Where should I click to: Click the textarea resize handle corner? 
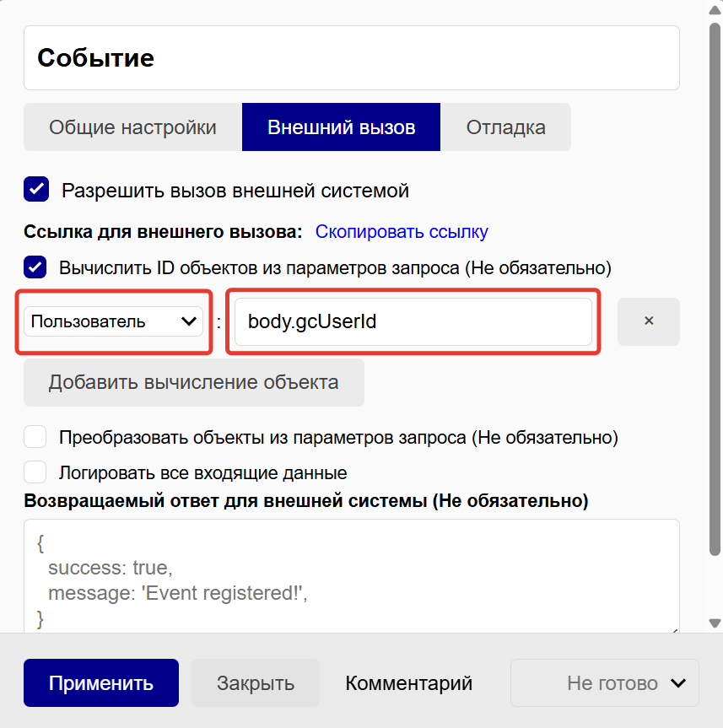point(674,628)
